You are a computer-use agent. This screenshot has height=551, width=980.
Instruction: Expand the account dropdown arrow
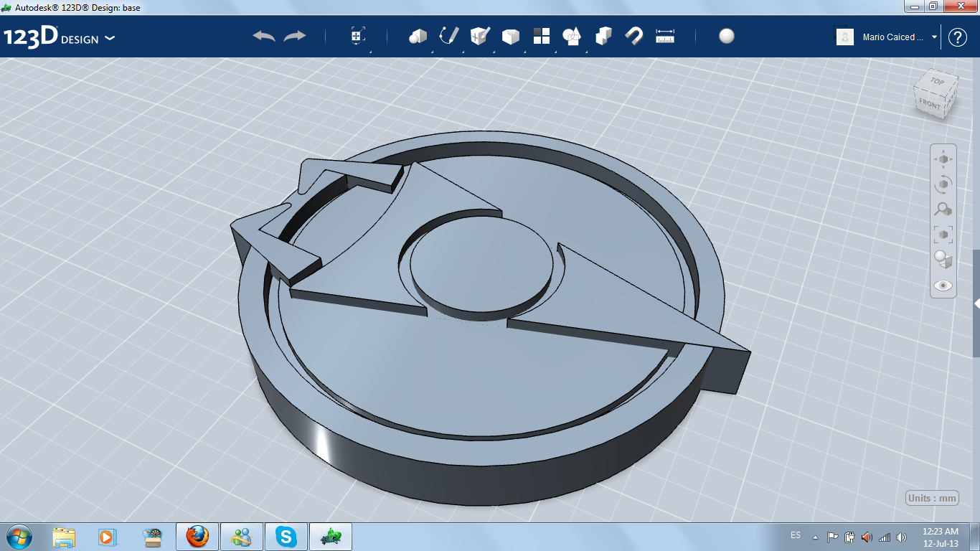coord(935,37)
